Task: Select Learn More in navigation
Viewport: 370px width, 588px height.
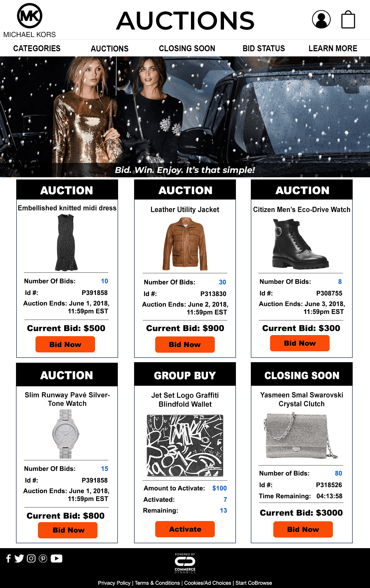Action: (333, 49)
